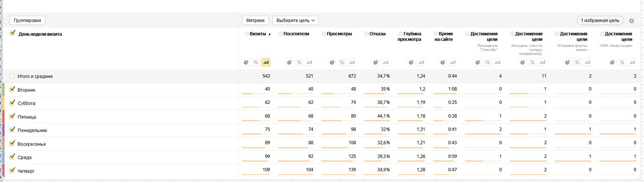Click the total visits value 542

[266, 76]
